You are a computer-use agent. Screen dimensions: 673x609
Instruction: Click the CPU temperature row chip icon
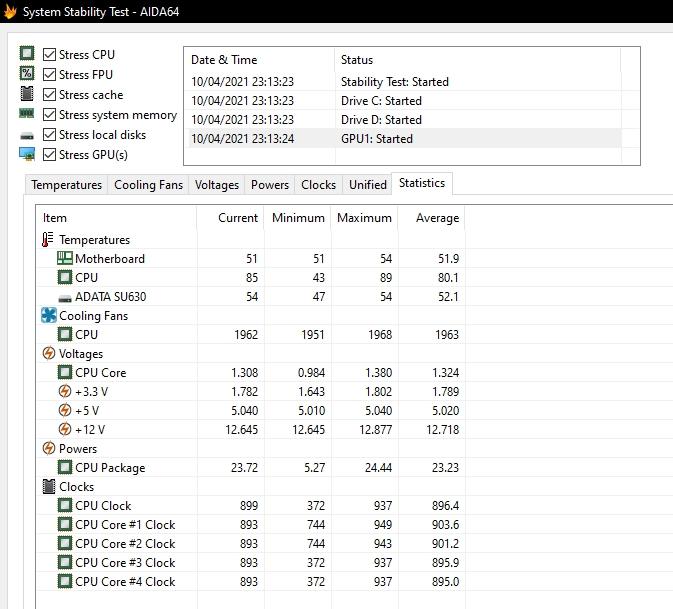65,277
